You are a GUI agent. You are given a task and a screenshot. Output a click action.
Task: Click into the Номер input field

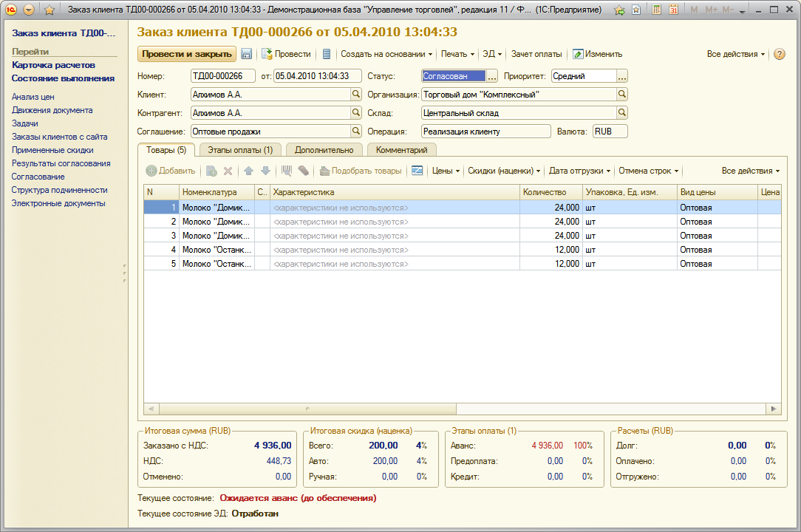click(222, 76)
